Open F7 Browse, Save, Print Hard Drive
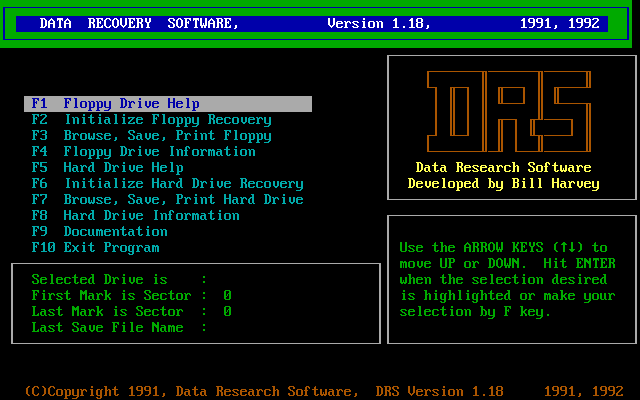Image resolution: width=640 pixels, height=400 pixels. 167,200
